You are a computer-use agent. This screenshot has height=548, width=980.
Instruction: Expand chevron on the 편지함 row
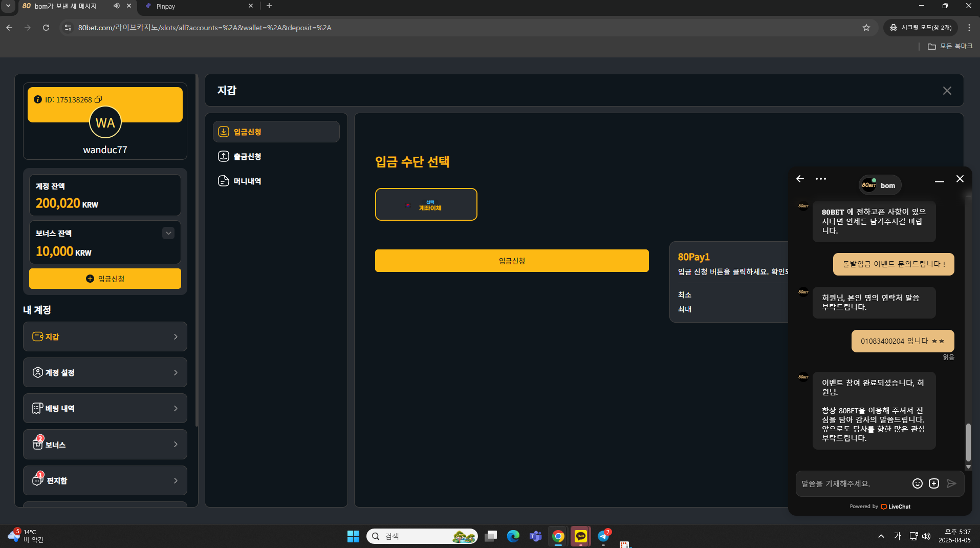(176, 480)
